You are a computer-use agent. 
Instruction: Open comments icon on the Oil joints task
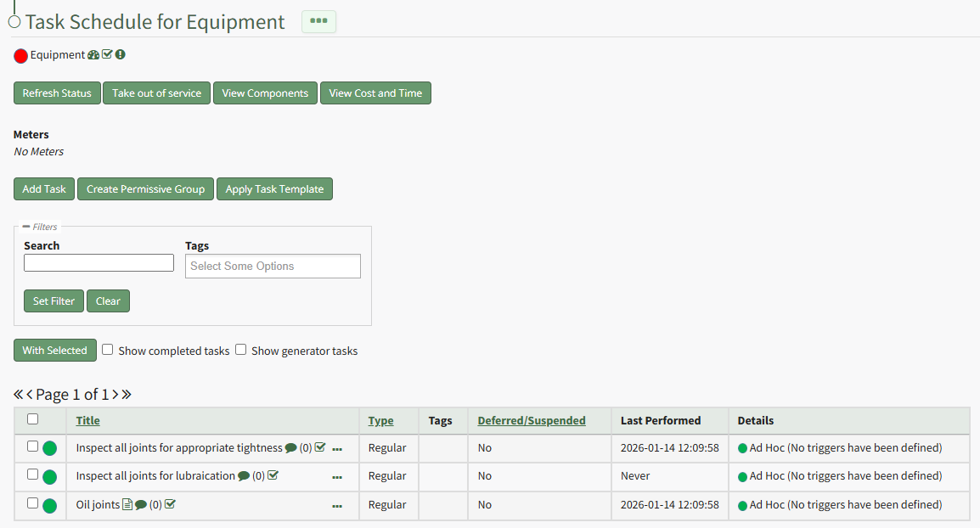pyautogui.click(x=141, y=505)
